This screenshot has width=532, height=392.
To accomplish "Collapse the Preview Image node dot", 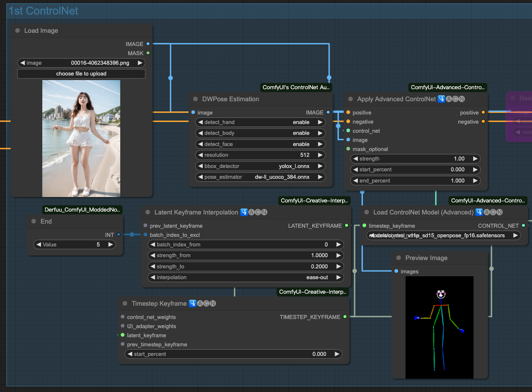I will pos(398,258).
